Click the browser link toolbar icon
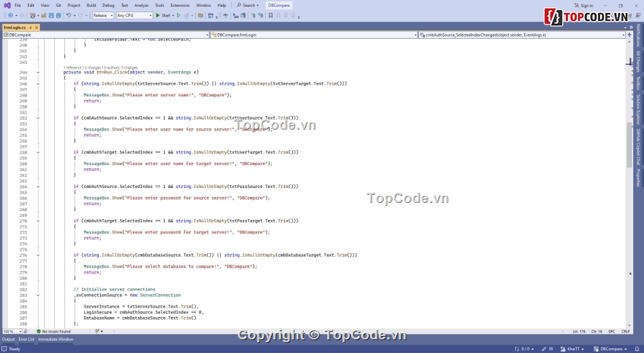 click(x=201, y=15)
